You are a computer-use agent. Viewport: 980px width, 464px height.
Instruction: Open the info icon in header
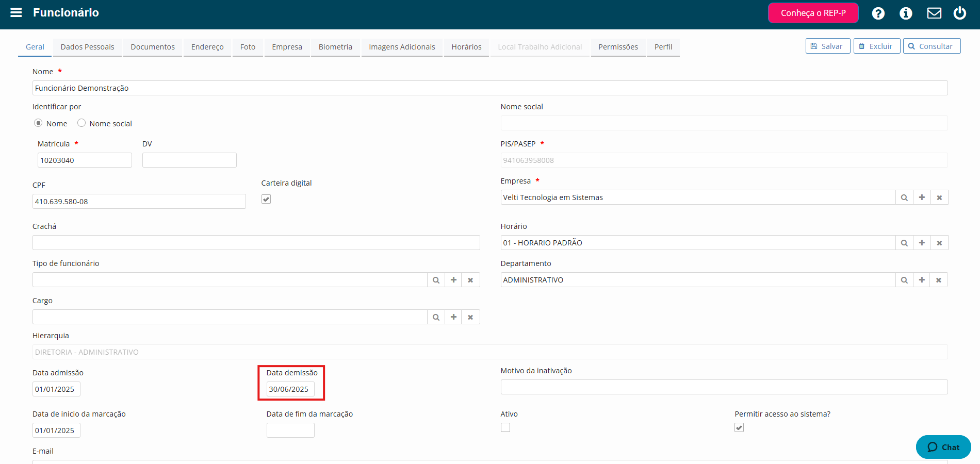click(906, 13)
